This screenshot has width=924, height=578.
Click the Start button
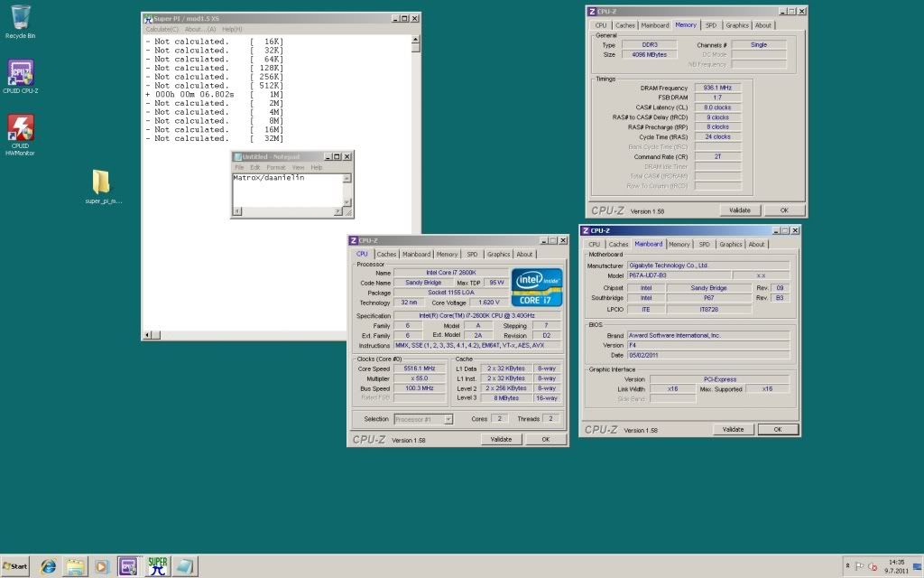(15, 566)
